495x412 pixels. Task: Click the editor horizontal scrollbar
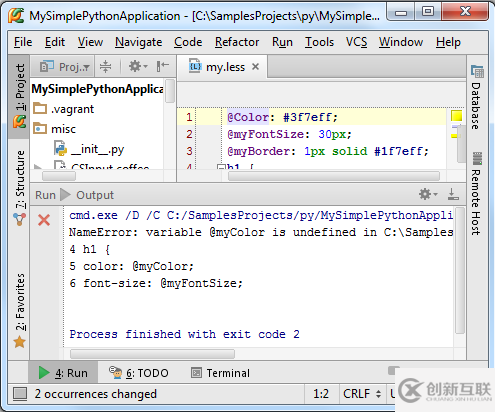pyautogui.click(x=334, y=176)
